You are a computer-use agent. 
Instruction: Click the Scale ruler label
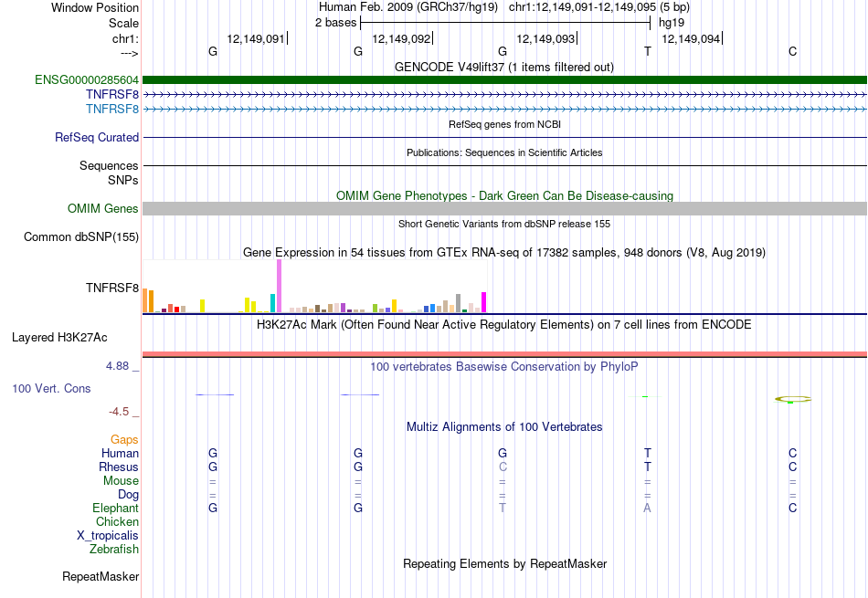click(123, 23)
